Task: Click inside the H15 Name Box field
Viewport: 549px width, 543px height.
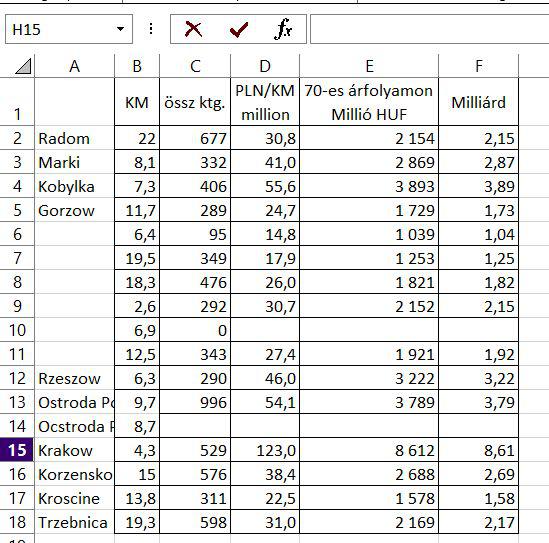Action: (x=60, y=29)
